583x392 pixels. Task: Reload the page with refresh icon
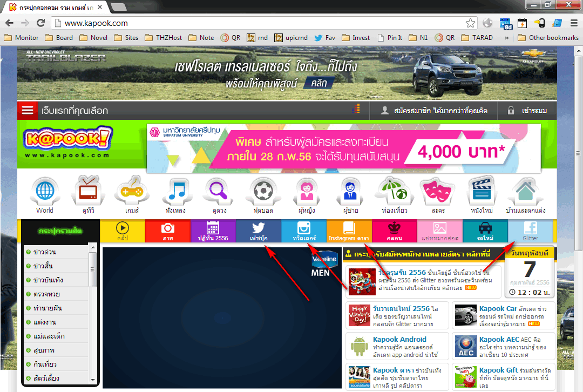tap(40, 23)
